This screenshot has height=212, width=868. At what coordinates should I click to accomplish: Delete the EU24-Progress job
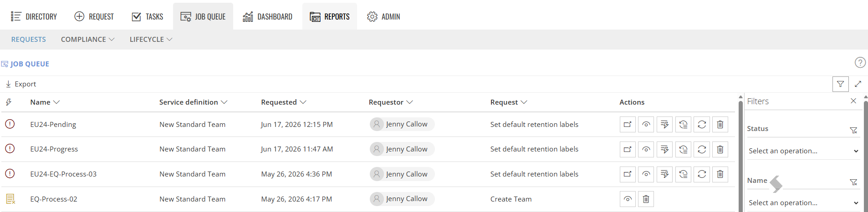pos(720,149)
